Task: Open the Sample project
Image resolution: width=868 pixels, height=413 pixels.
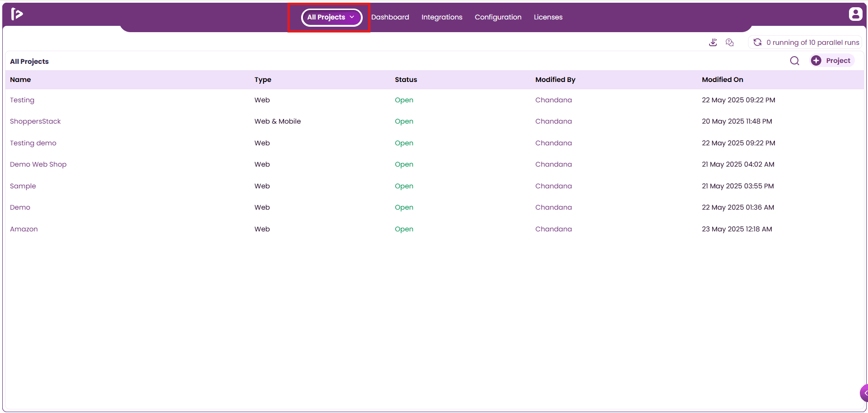Action: point(23,186)
